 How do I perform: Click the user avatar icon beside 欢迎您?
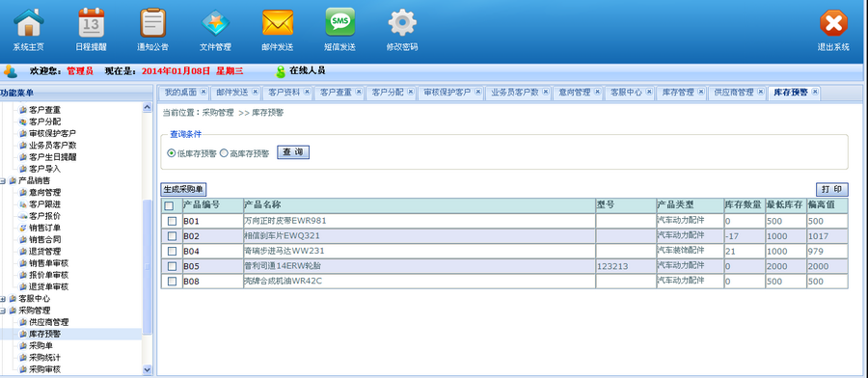[11, 71]
